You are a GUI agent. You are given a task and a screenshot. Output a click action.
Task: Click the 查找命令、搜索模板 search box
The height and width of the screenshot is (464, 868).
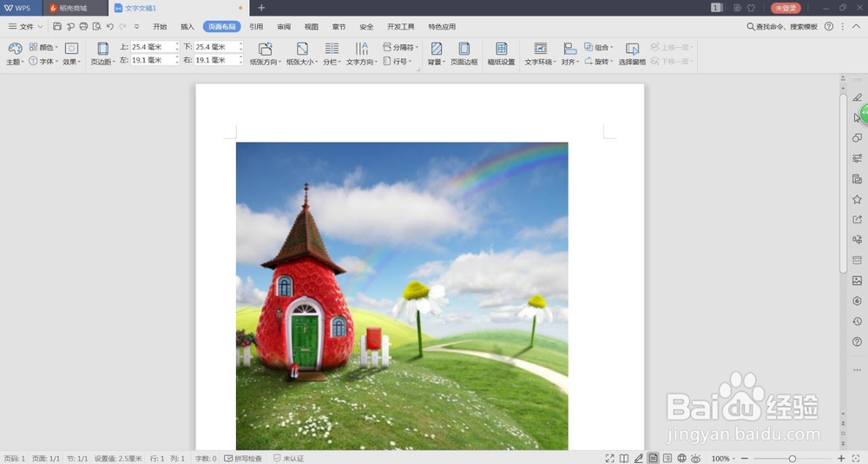[782, 27]
